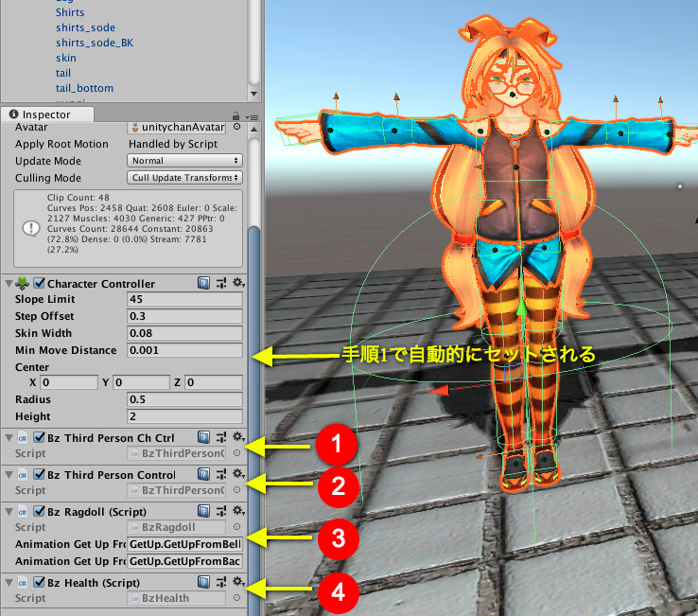Collapse Bz Third Person Control component
The height and width of the screenshot is (616, 698).
tap(9, 475)
